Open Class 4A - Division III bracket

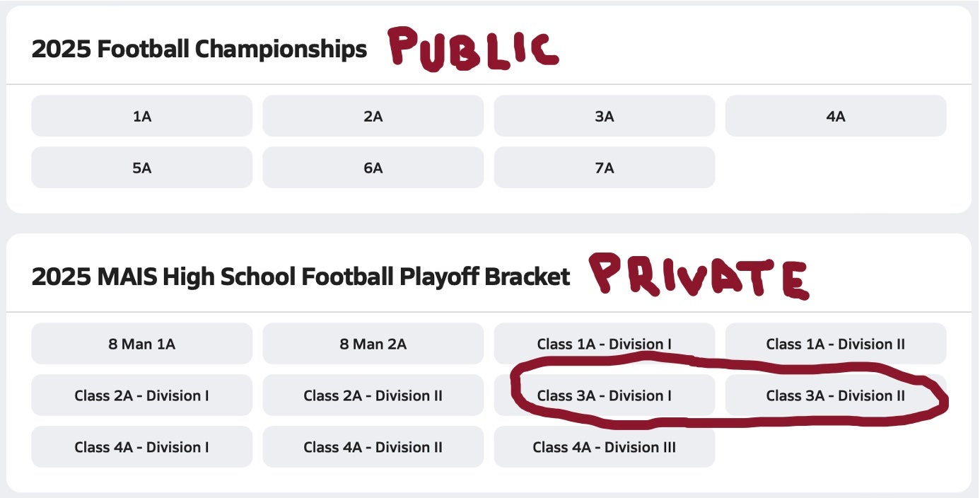click(604, 447)
